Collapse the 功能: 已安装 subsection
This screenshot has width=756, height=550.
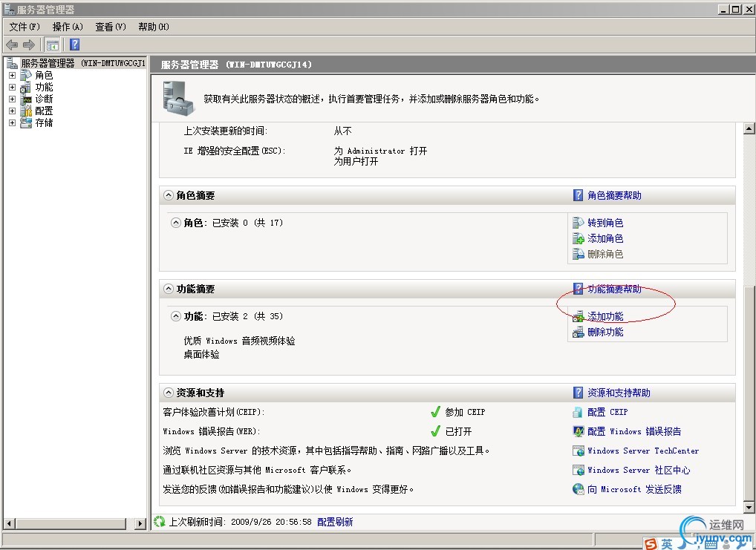point(175,316)
